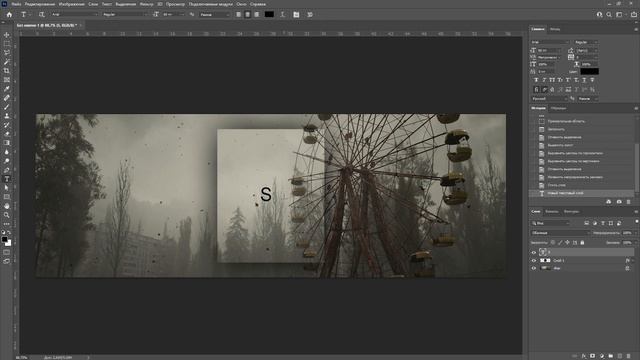Select the Magic Wand tool
This screenshot has height=360, width=640.
tap(7, 62)
